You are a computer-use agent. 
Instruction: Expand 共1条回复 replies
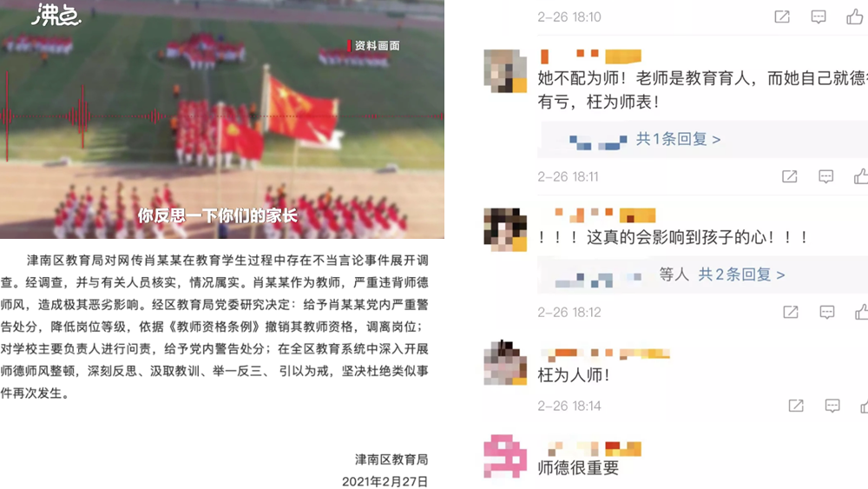pos(678,139)
